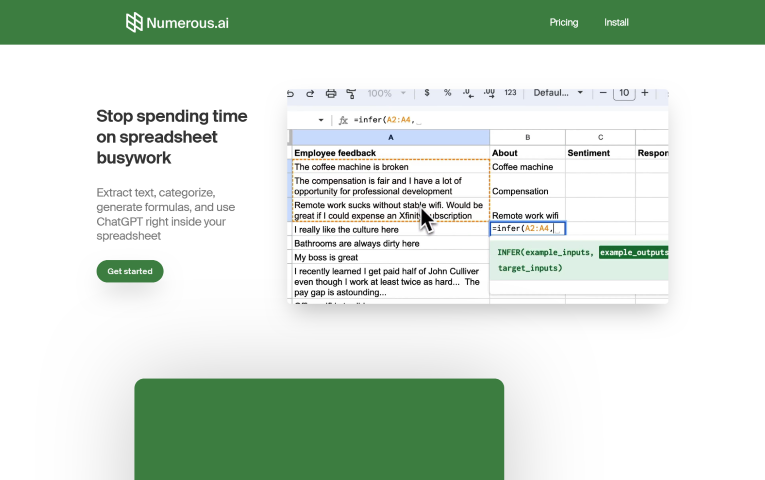Open the Pricing page
The width and height of the screenshot is (765, 480).
[x=564, y=22]
